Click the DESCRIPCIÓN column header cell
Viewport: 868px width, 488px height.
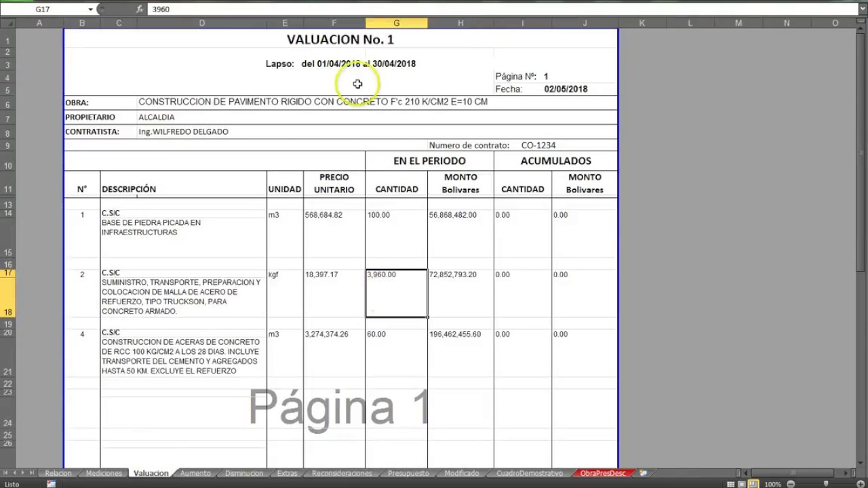pos(183,184)
